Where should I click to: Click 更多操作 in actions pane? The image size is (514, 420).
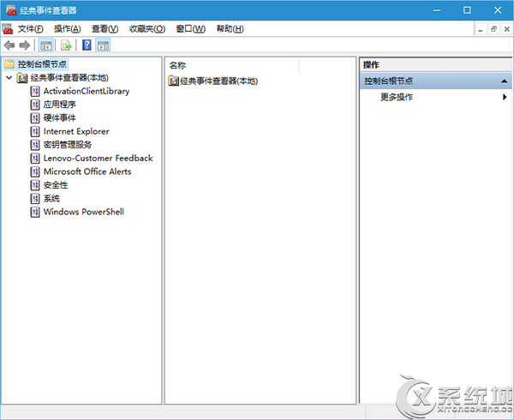[x=397, y=97]
